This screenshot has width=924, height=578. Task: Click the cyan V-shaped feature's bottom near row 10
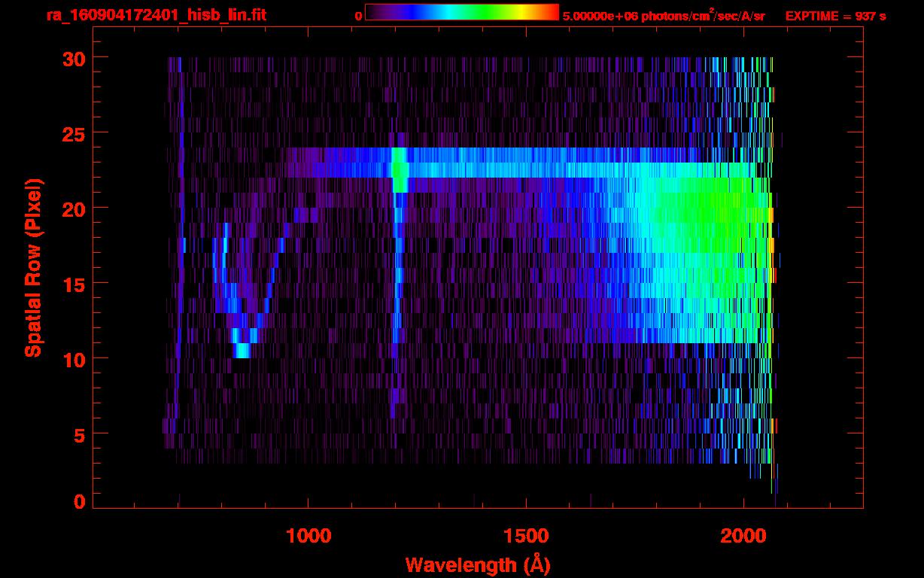242,350
